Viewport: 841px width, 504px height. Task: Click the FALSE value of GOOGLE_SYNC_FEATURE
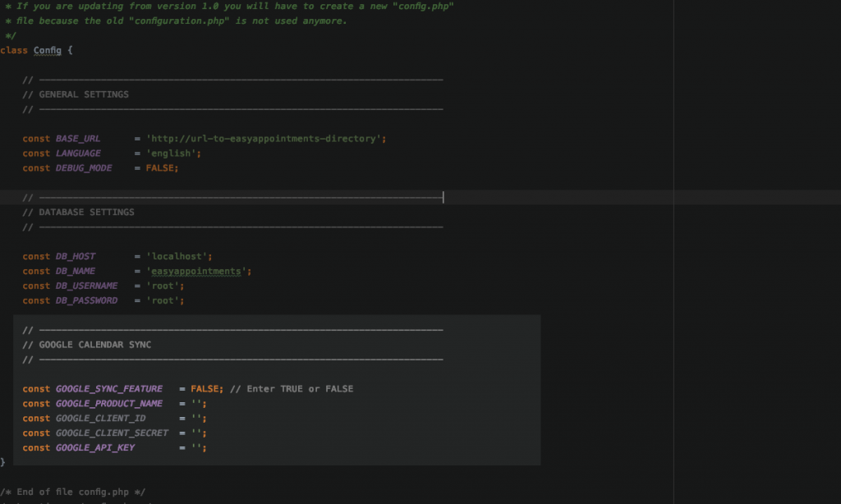[x=205, y=389]
